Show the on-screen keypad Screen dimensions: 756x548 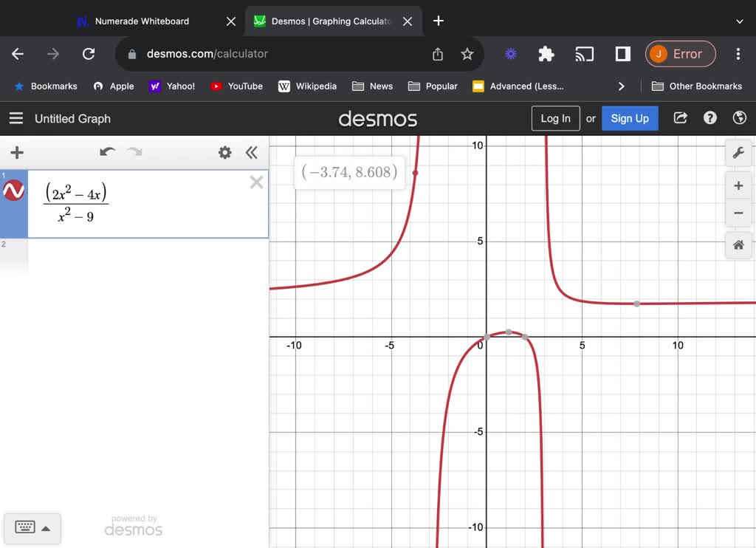(32, 528)
